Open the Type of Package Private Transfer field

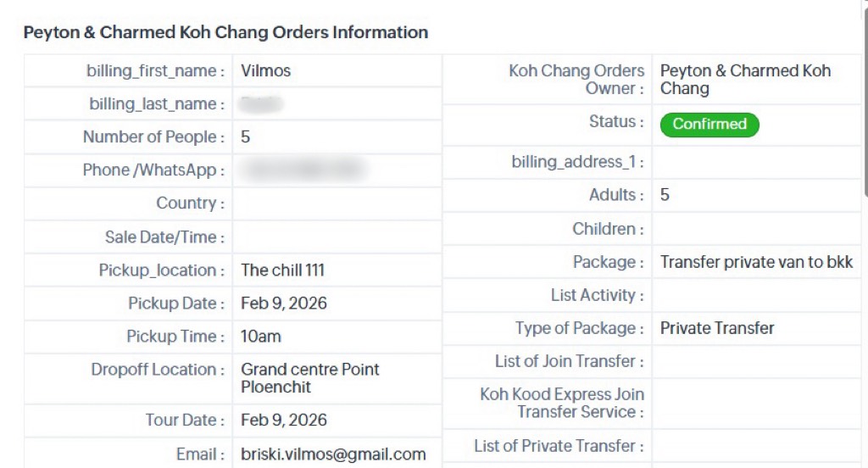717,328
